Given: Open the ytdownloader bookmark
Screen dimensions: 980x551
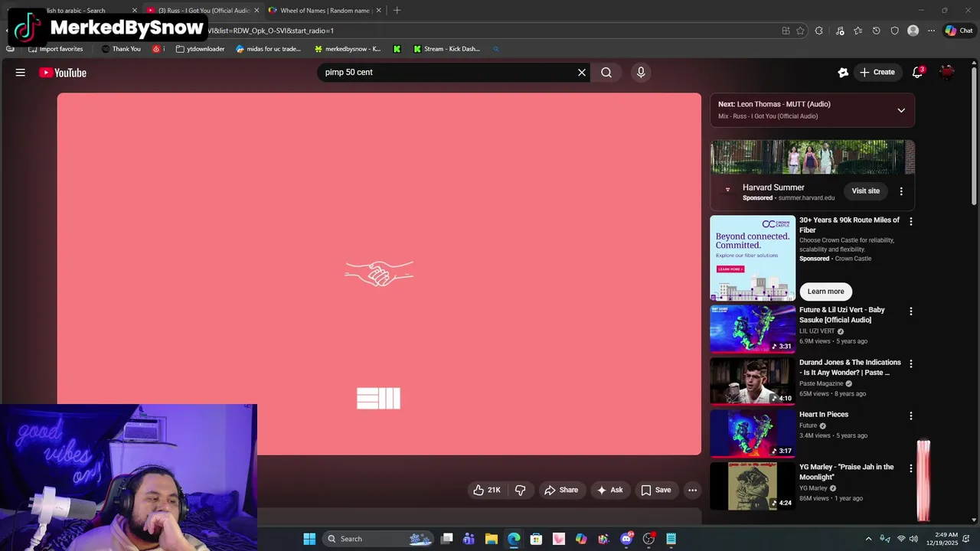Looking at the screenshot, I should click(x=200, y=49).
